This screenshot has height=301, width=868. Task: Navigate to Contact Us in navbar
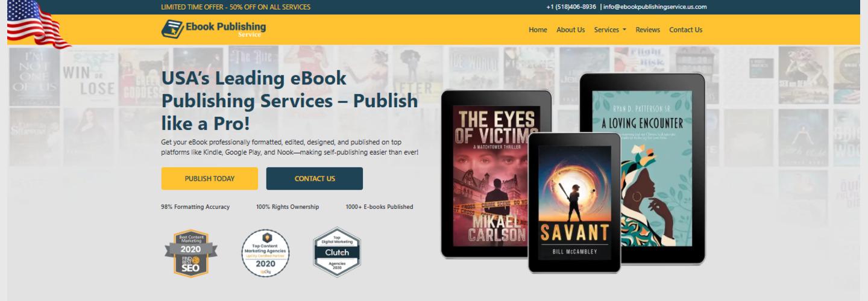685,29
